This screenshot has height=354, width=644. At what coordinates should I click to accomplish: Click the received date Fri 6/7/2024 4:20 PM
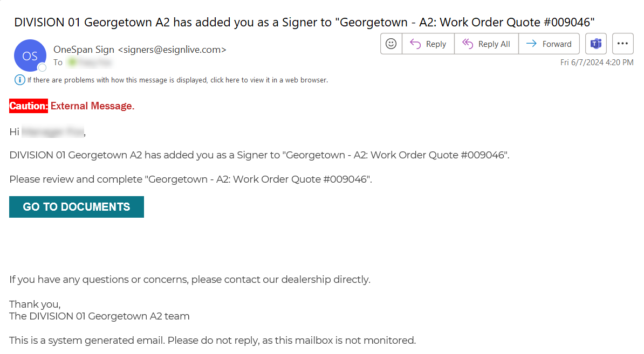click(597, 63)
